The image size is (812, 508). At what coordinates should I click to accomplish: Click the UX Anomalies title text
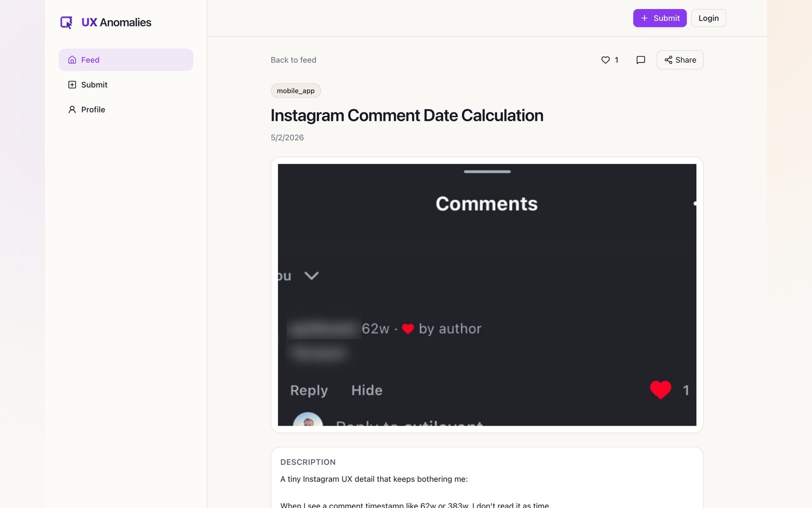tap(116, 22)
